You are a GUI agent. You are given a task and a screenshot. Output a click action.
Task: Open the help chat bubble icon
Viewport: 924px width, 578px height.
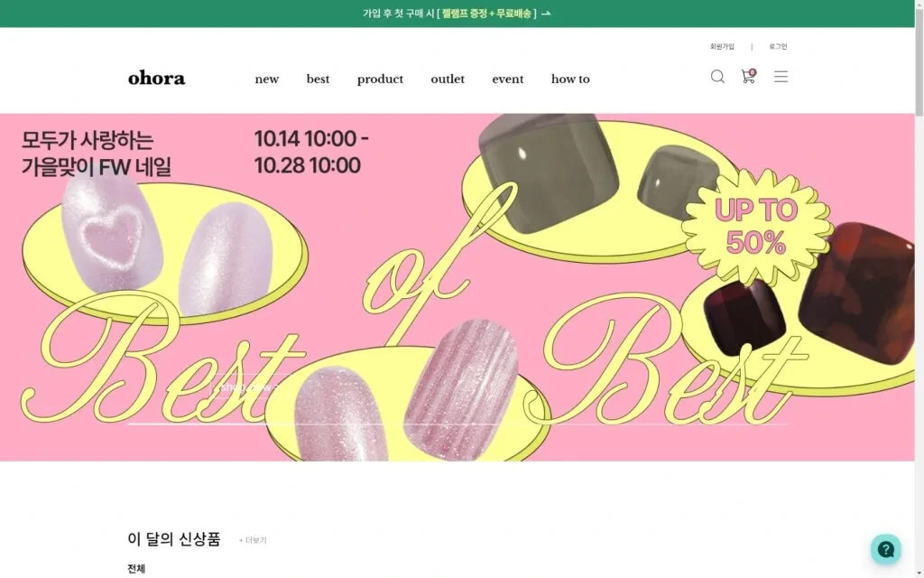[x=886, y=549]
